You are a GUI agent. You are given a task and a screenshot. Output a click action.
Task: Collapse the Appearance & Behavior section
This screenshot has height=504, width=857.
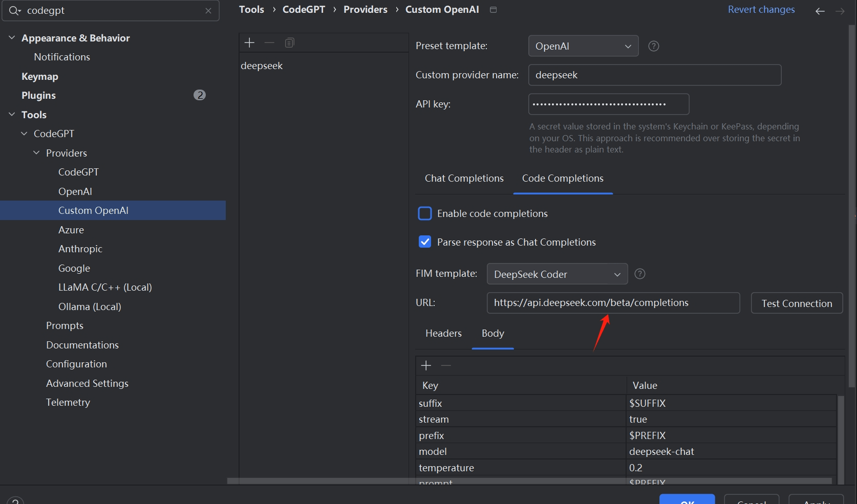[x=12, y=38]
